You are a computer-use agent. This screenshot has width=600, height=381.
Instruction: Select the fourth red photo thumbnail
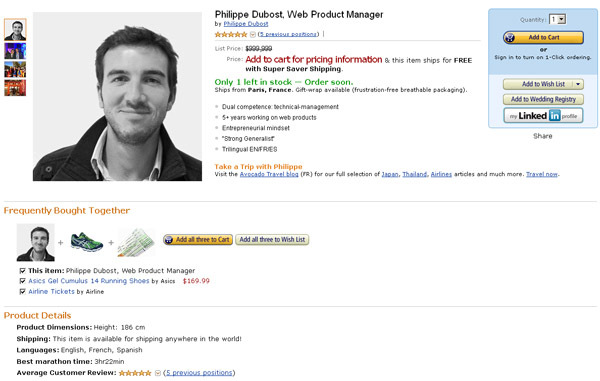[x=15, y=88]
